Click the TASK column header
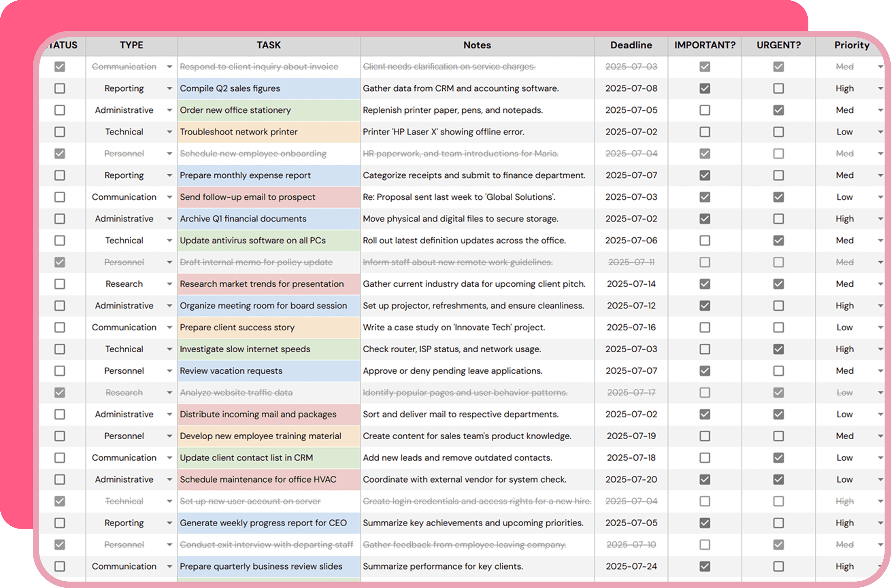 point(268,45)
